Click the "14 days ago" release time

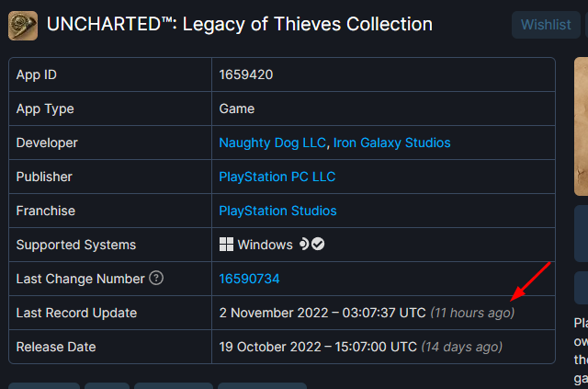point(461,347)
